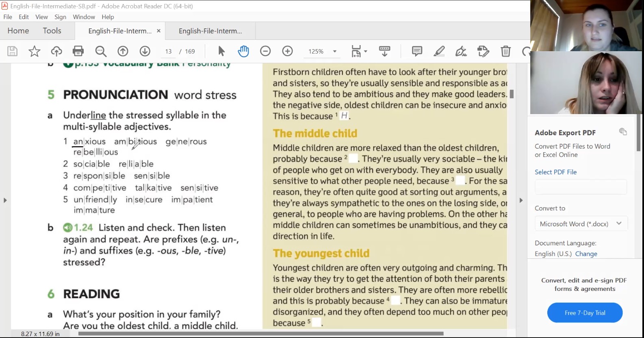Play audio track 1.24 speaker icon
The height and width of the screenshot is (338, 644).
[67, 227]
